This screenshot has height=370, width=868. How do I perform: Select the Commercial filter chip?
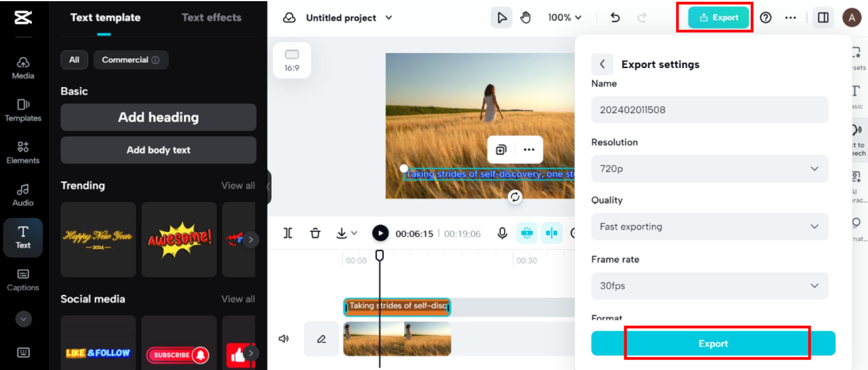tap(131, 60)
